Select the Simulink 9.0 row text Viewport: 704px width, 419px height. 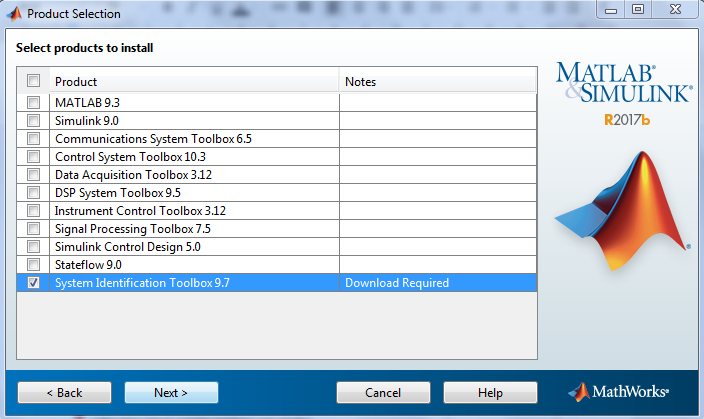87,121
